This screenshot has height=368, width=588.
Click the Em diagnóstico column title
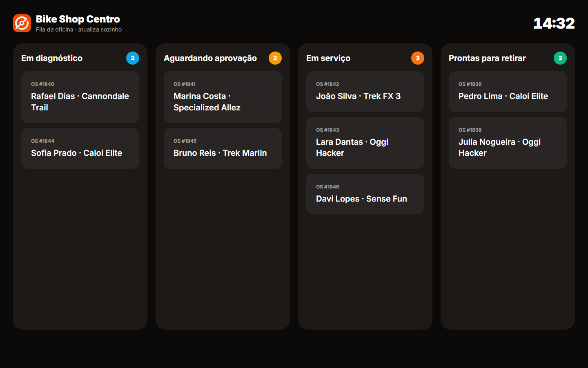[x=52, y=58]
